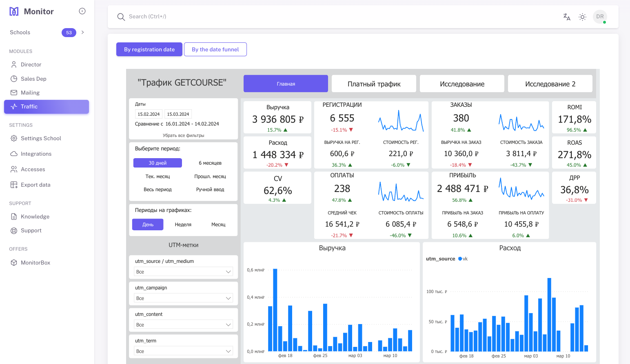Screen dimensions: 630x364
Task: Click 'Убрать все фильтры' link
Action: [183, 135]
